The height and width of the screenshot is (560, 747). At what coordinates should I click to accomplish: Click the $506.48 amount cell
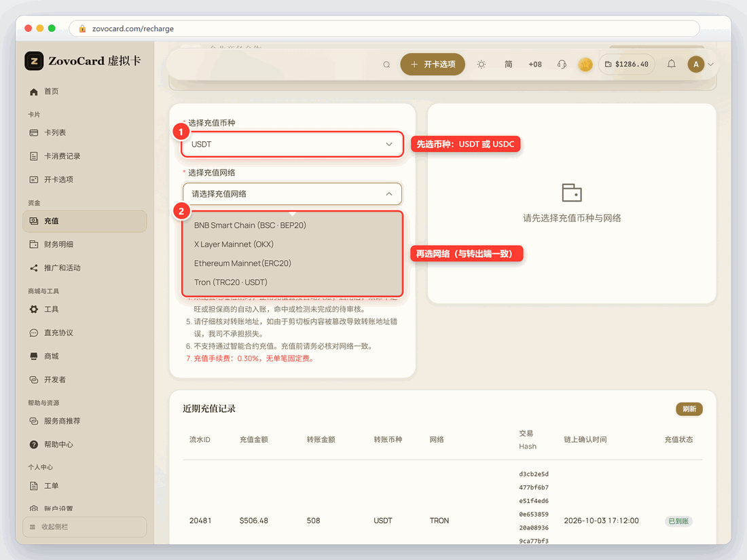tap(253, 521)
